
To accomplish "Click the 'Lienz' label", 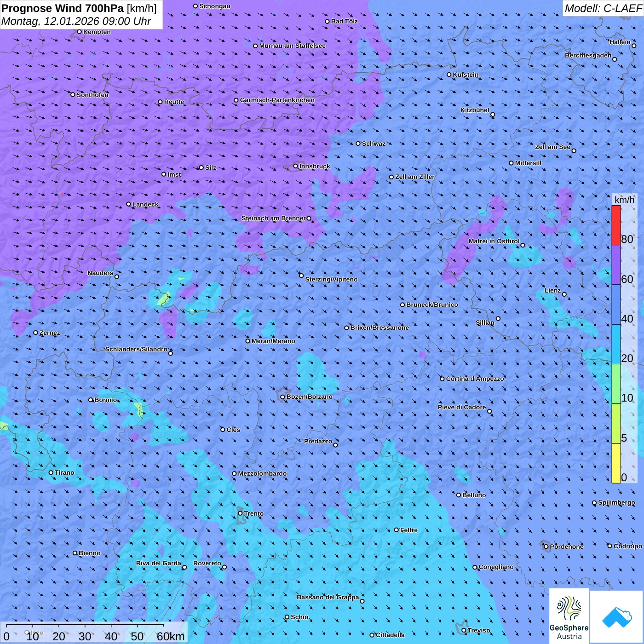I will [x=552, y=290].
